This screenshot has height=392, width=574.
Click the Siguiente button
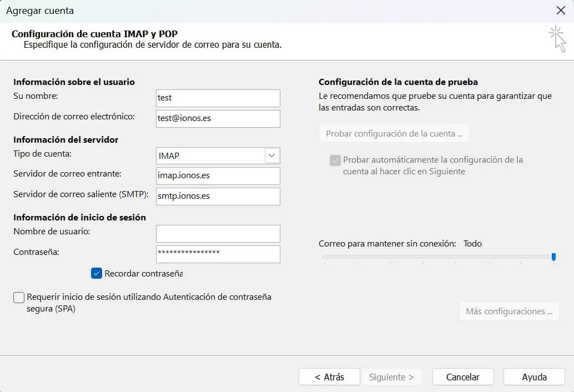pos(392,376)
